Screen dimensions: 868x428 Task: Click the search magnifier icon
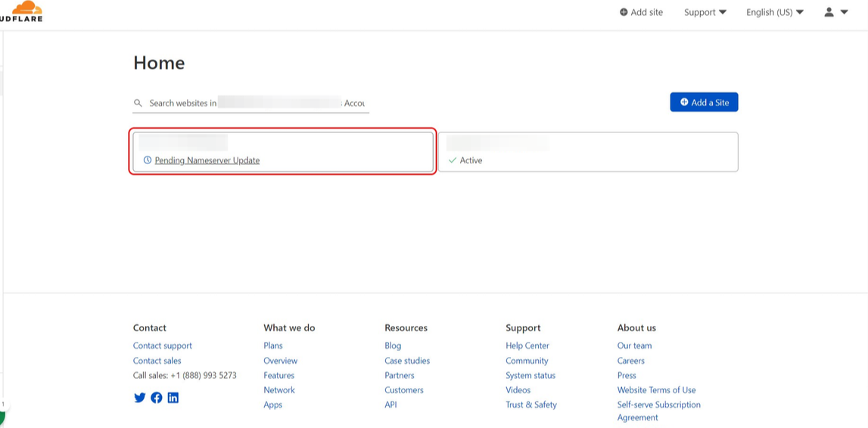point(138,103)
